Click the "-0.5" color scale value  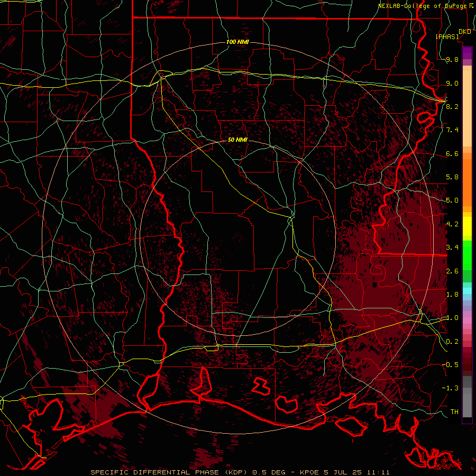pyautogui.click(x=450, y=365)
